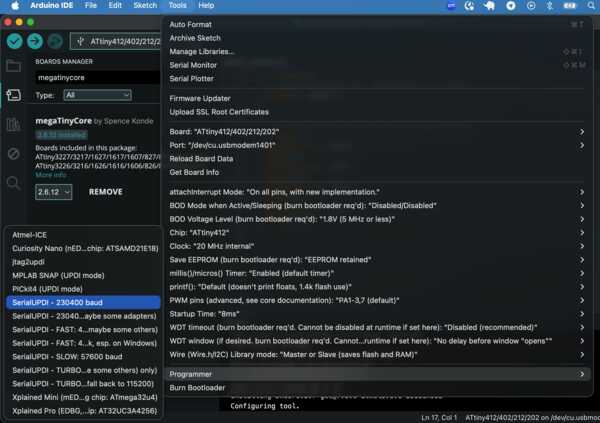Expand the Chip ATtiny412 submenu
600x423 pixels.
[377, 233]
